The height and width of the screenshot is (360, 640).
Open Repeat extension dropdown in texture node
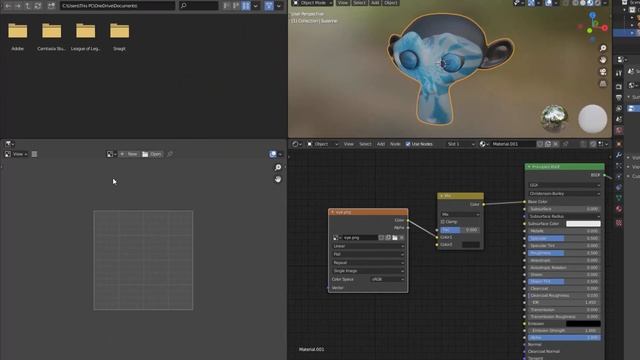click(x=368, y=262)
